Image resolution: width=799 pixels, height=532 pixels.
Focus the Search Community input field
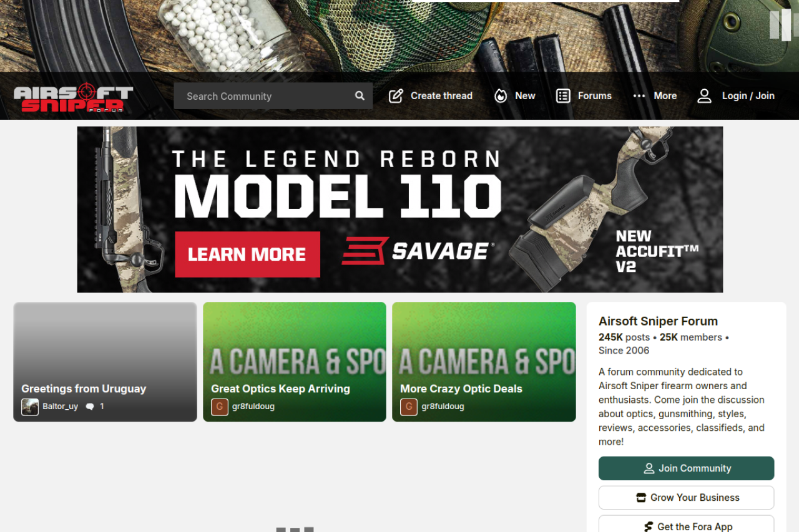pos(265,96)
